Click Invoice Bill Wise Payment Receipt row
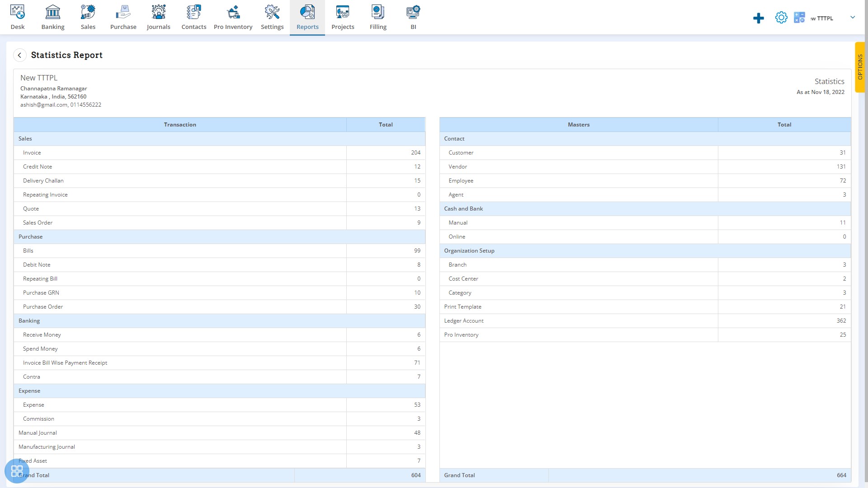 tap(219, 363)
